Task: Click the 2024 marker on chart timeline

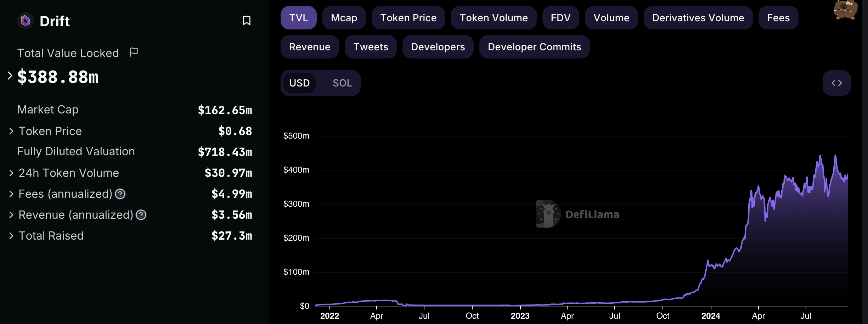Action: pyautogui.click(x=711, y=315)
